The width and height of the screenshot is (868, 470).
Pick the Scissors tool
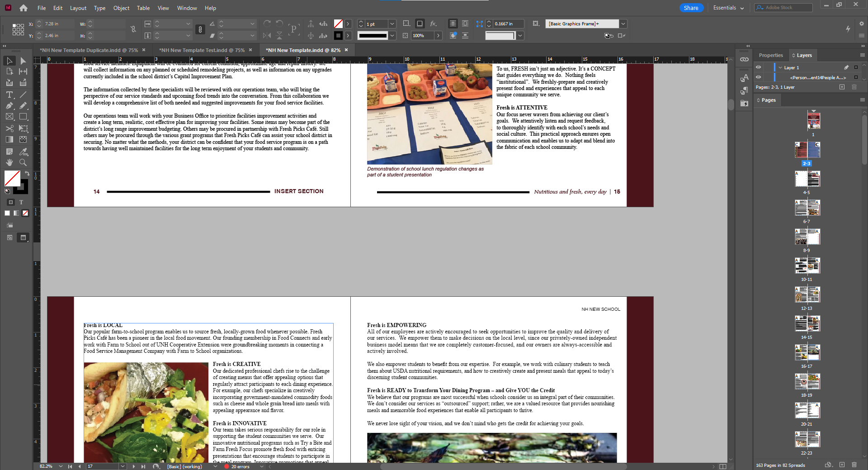(9, 128)
